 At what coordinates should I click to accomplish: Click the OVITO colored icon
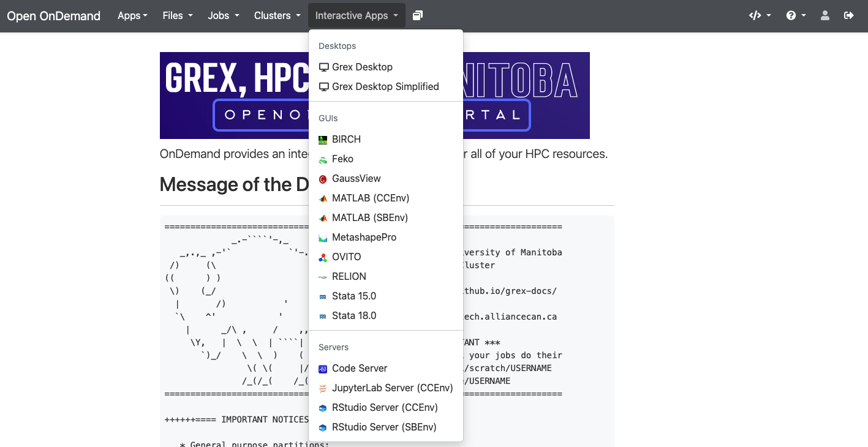323,257
